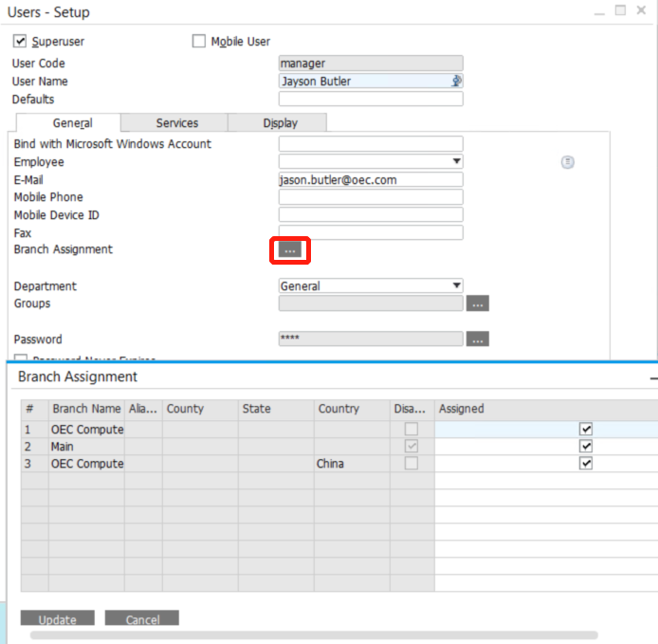The width and height of the screenshot is (658, 644).
Task: Enable the Mobile User checkbox
Action: pos(198,41)
